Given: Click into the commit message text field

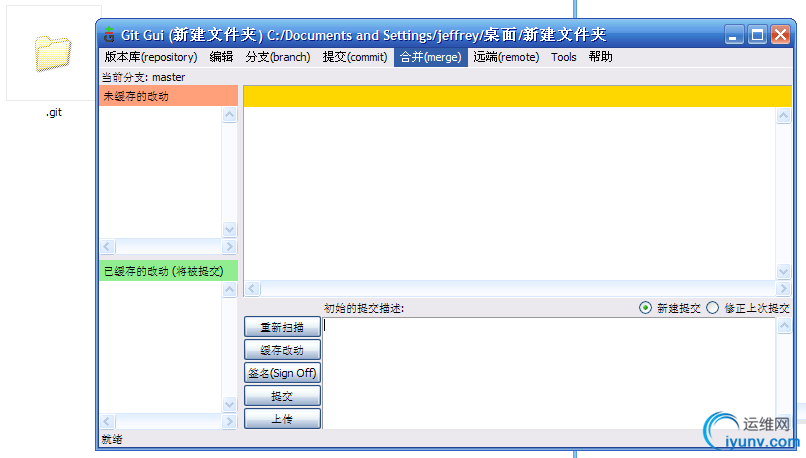Looking at the screenshot, I should pyautogui.click(x=549, y=373).
